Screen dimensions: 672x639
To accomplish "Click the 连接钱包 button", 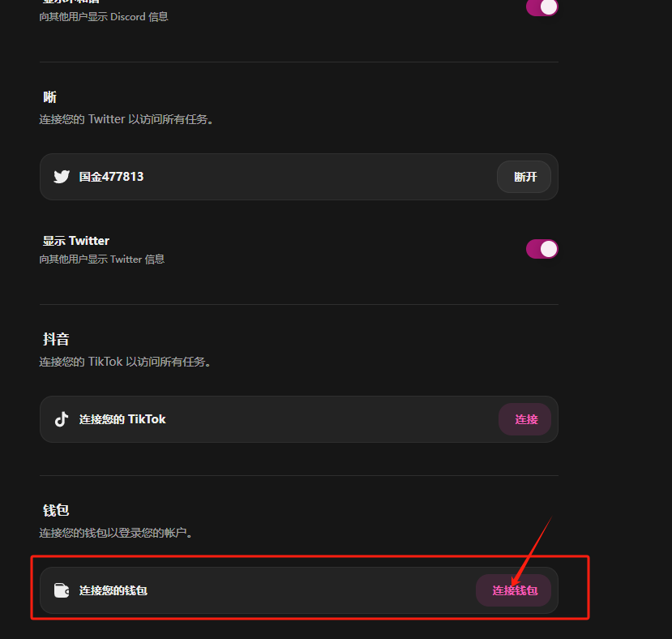I will click(x=513, y=590).
